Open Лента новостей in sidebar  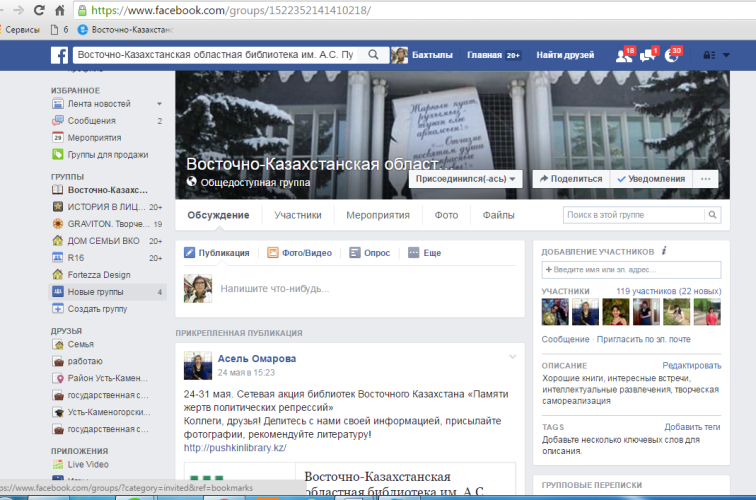coord(99,104)
